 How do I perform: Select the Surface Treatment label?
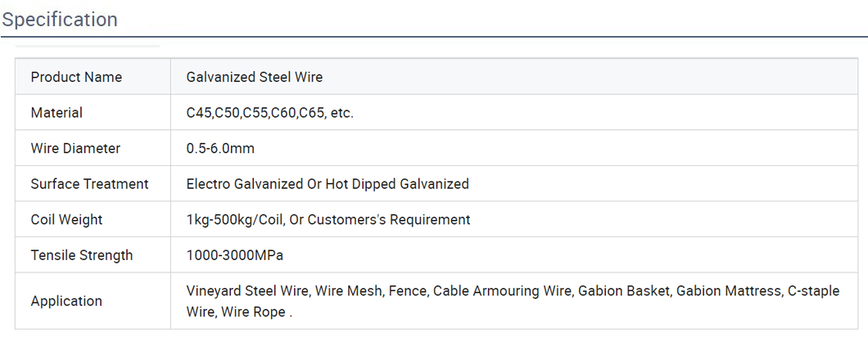(90, 184)
